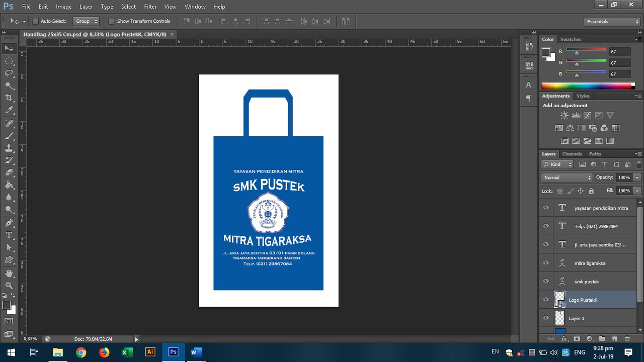Open the Essentials workspace dropdown
This screenshot has width=644, height=362.
[612, 22]
